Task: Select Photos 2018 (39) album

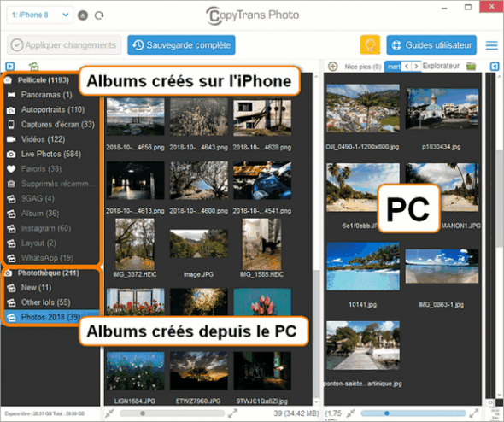Action: point(51,317)
